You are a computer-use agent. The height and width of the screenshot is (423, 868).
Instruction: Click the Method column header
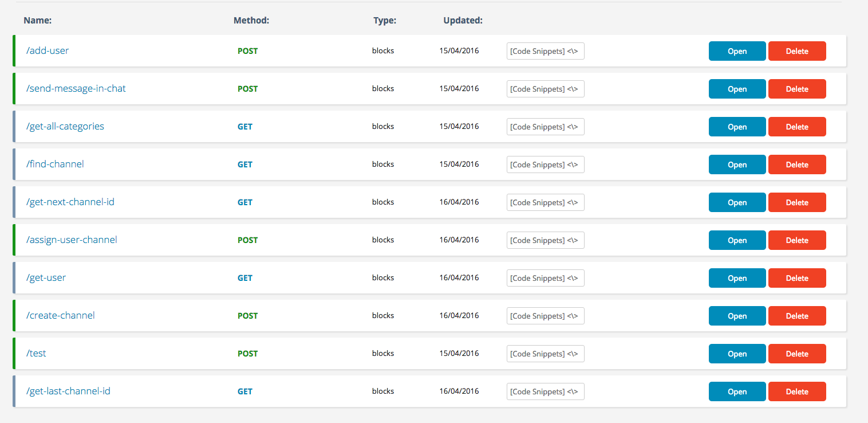251,21
